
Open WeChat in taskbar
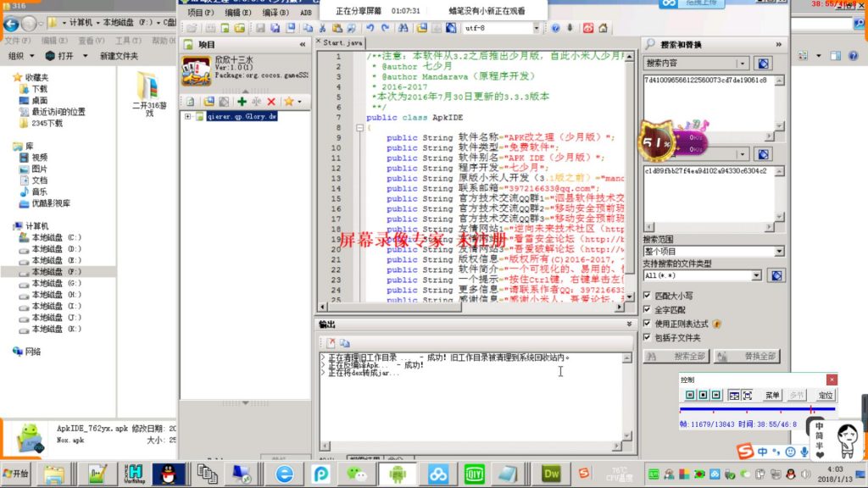point(357,474)
